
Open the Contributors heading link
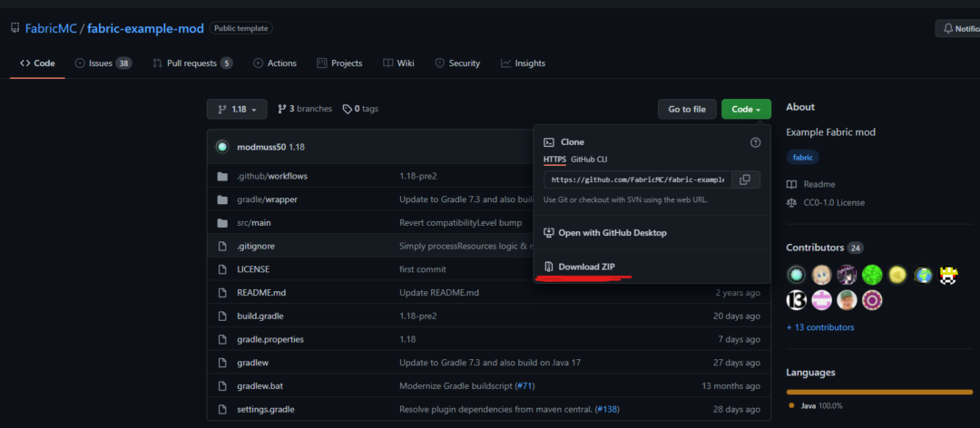(825, 248)
